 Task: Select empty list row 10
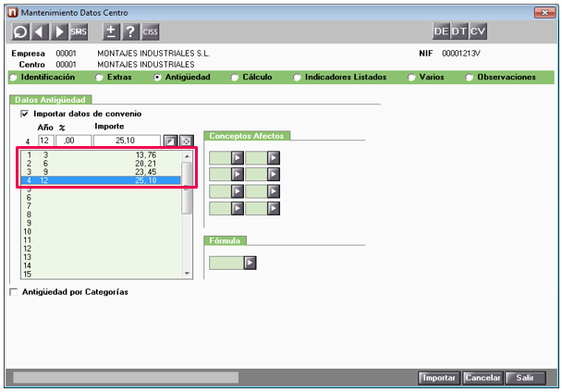click(101, 232)
